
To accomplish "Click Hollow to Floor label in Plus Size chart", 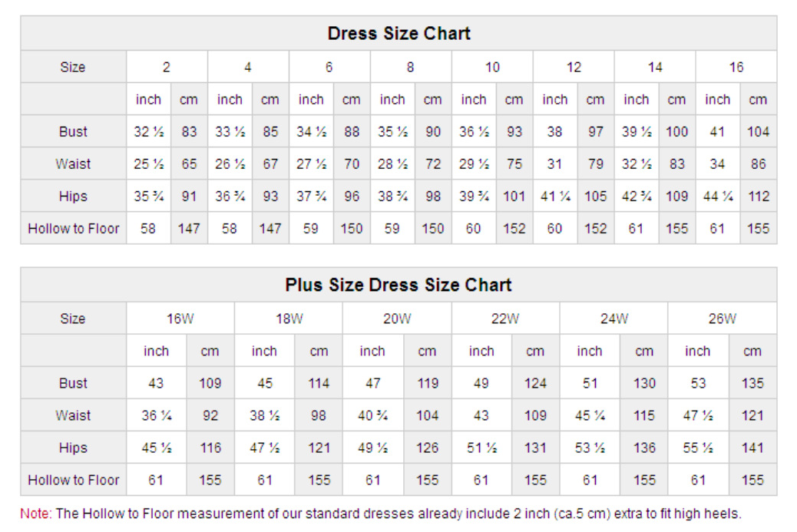I will point(73,480).
